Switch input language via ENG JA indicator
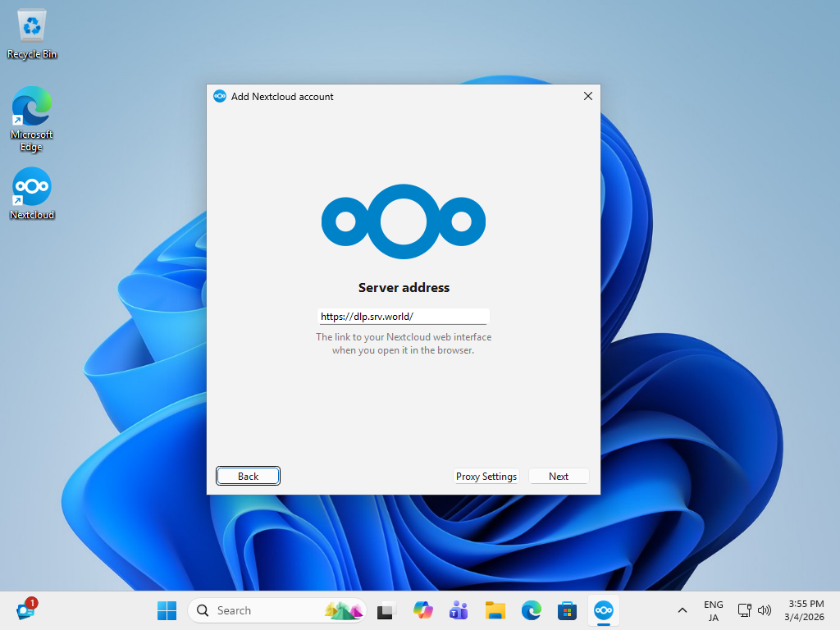This screenshot has width=840, height=630. pyautogui.click(x=713, y=610)
